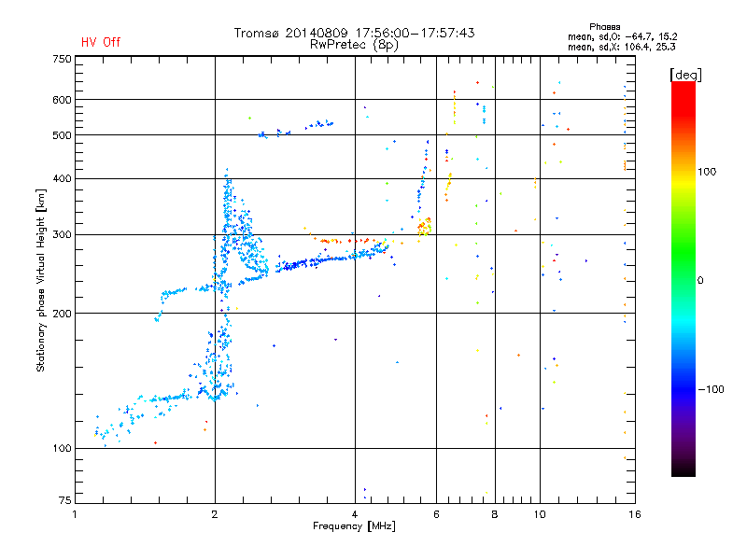747x560 pixels.
Task: Click the '[deg]' colorbar unit label
Action: (685, 75)
